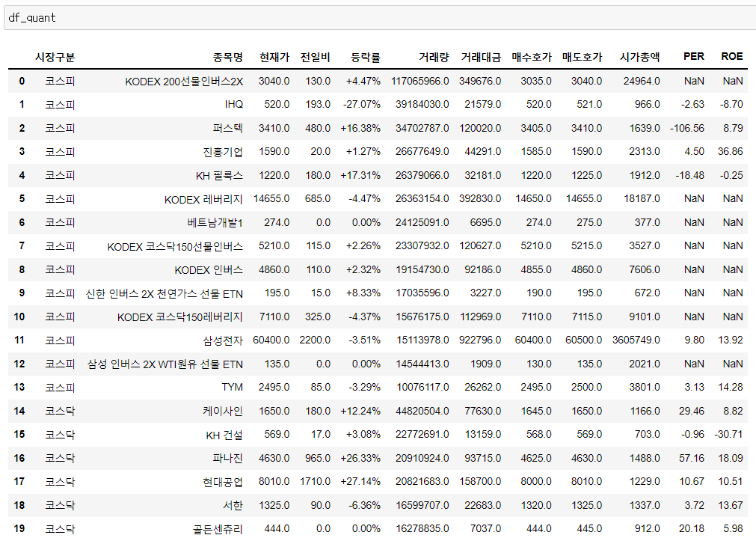Select the 베트남개발1 stock name cell

click(215, 222)
